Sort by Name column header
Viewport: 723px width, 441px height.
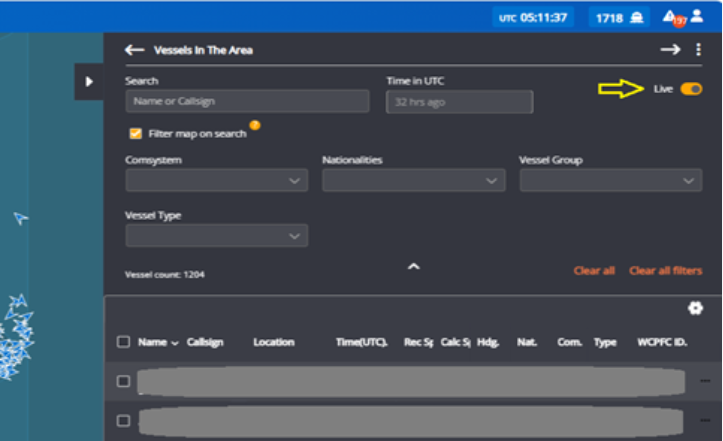pyautogui.click(x=158, y=342)
